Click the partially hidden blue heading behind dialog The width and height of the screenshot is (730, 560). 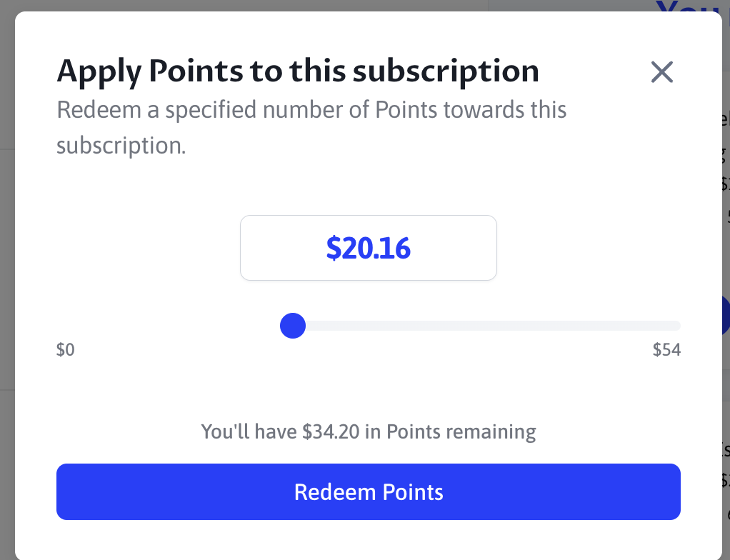point(687,7)
